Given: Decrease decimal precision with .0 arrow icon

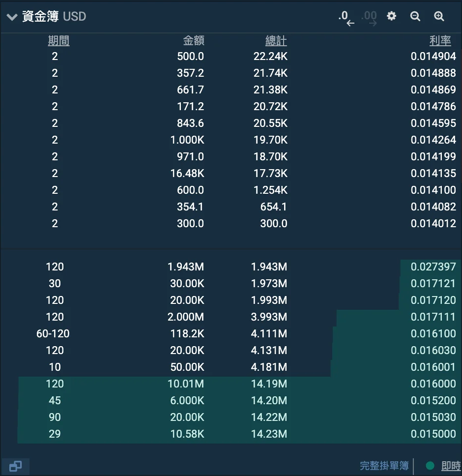Looking at the screenshot, I should 346,18.
